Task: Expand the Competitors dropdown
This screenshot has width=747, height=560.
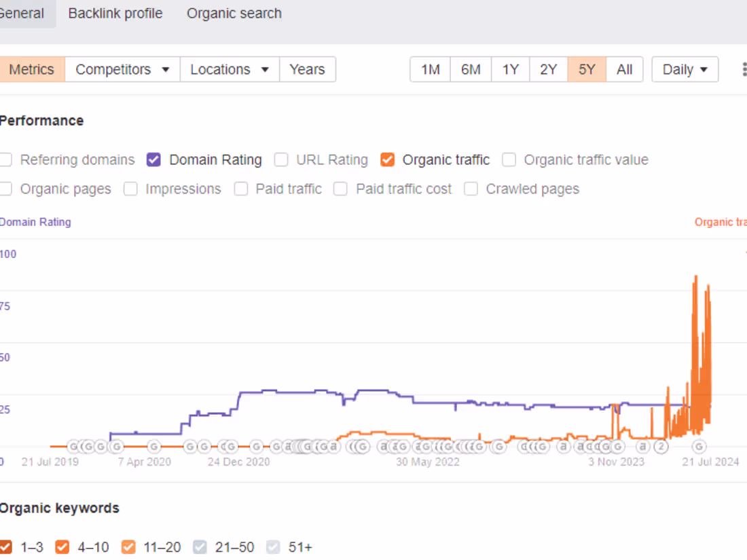Action: pyautogui.click(x=122, y=69)
